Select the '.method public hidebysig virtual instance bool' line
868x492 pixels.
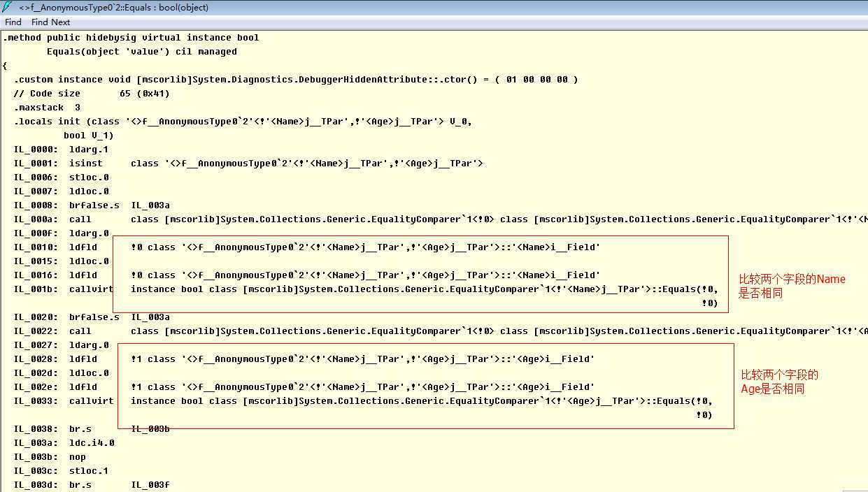(131, 38)
